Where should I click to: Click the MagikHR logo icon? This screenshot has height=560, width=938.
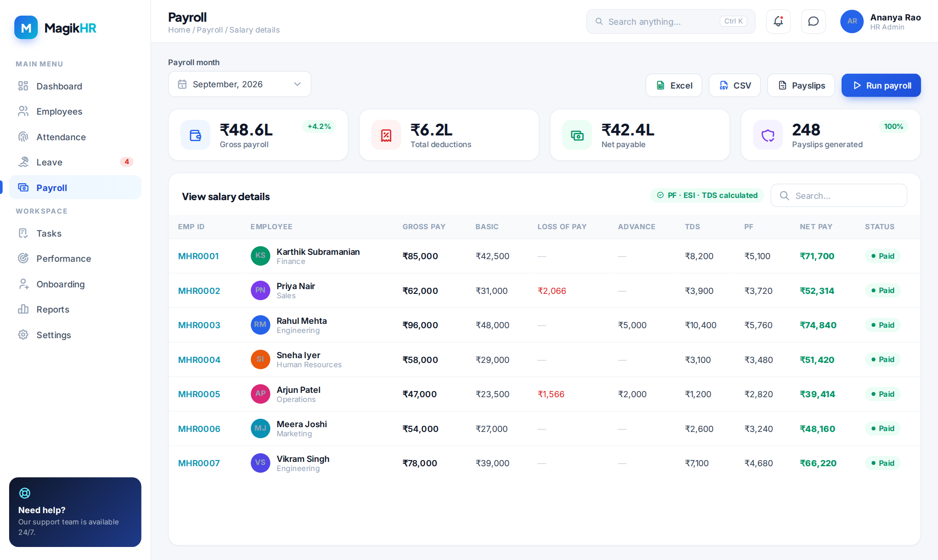(x=26, y=28)
